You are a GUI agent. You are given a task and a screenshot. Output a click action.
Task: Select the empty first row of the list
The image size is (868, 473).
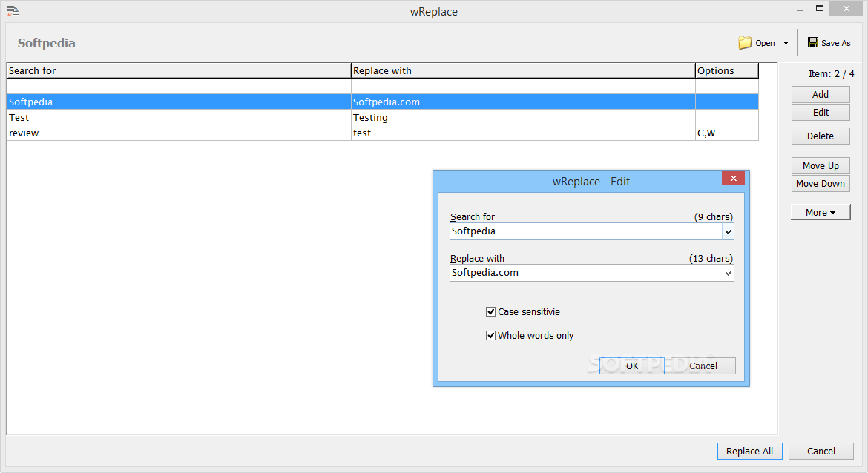(x=383, y=86)
